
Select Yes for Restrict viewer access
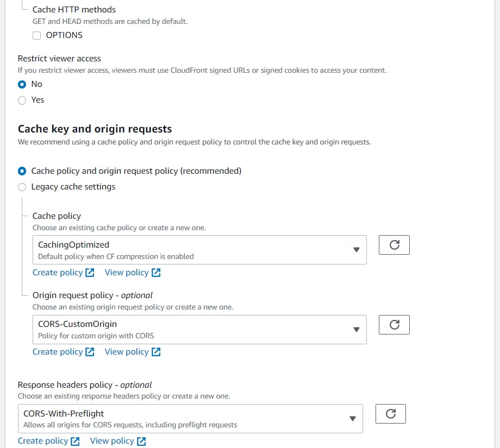tap(22, 100)
